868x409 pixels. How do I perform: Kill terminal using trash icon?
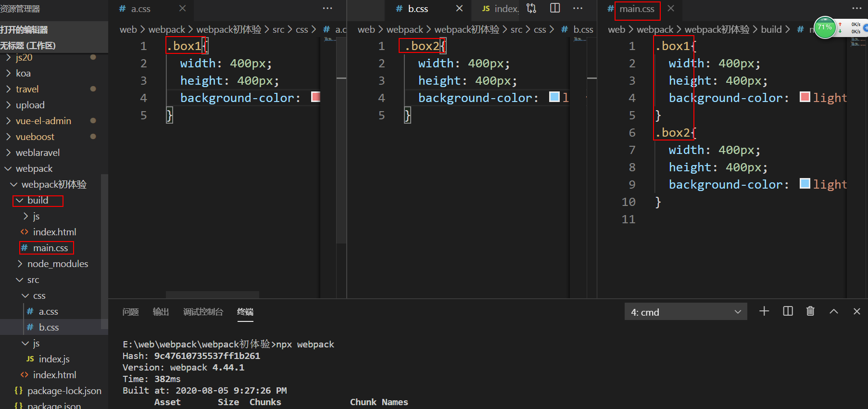810,311
